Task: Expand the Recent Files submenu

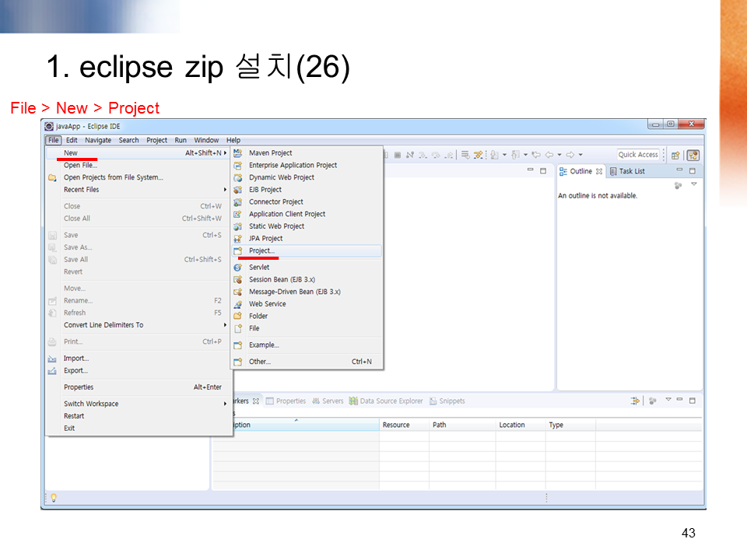Action: click(x=226, y=190)
